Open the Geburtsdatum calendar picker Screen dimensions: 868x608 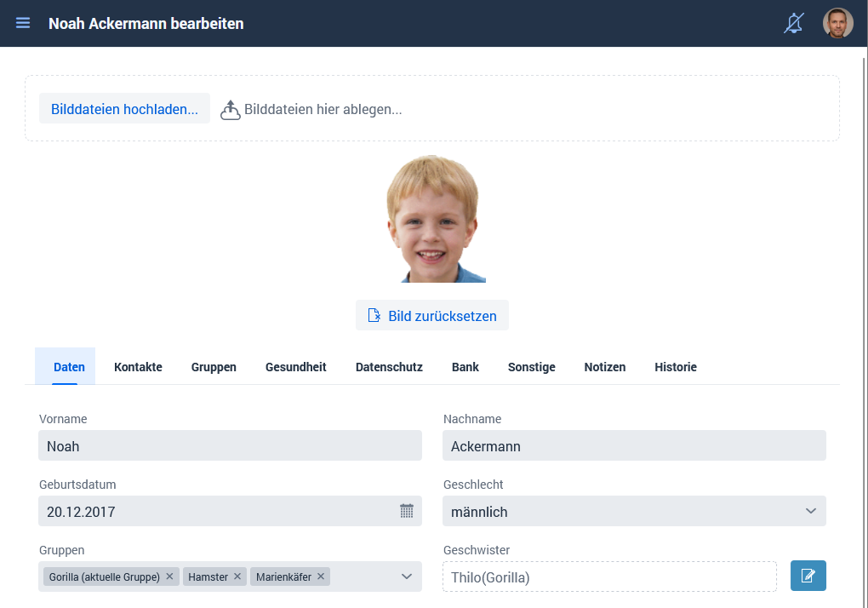click(406, 511)
